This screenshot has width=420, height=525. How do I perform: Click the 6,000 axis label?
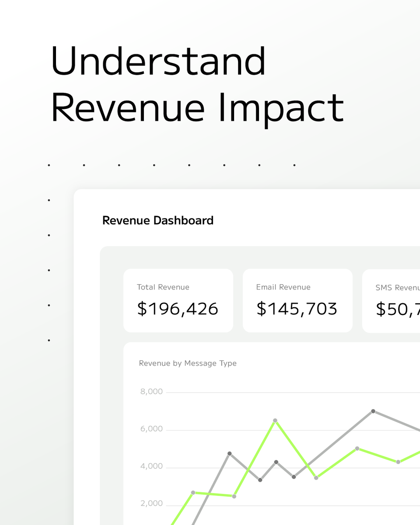[151, 429]
